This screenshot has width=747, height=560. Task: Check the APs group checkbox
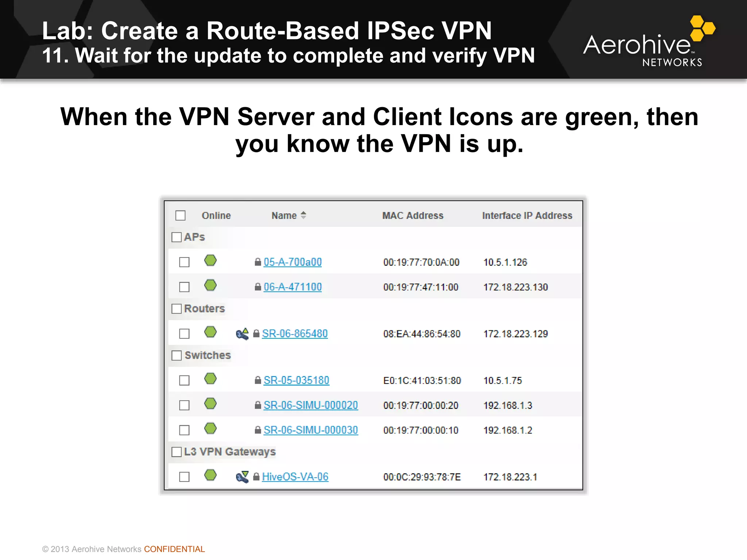pos(177,237)
